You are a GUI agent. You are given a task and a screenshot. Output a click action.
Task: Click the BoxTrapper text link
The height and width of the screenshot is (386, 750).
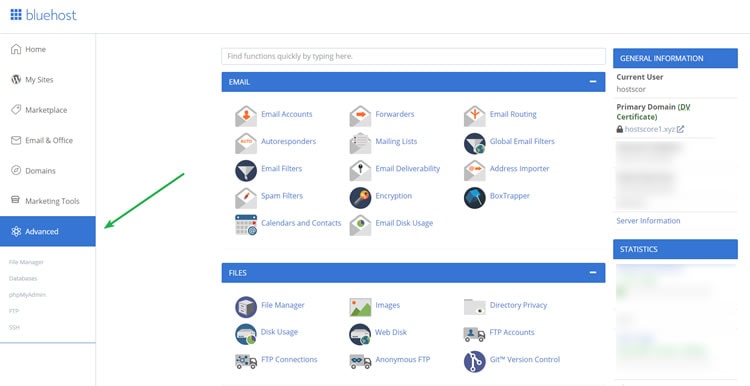tap(509, 196)
